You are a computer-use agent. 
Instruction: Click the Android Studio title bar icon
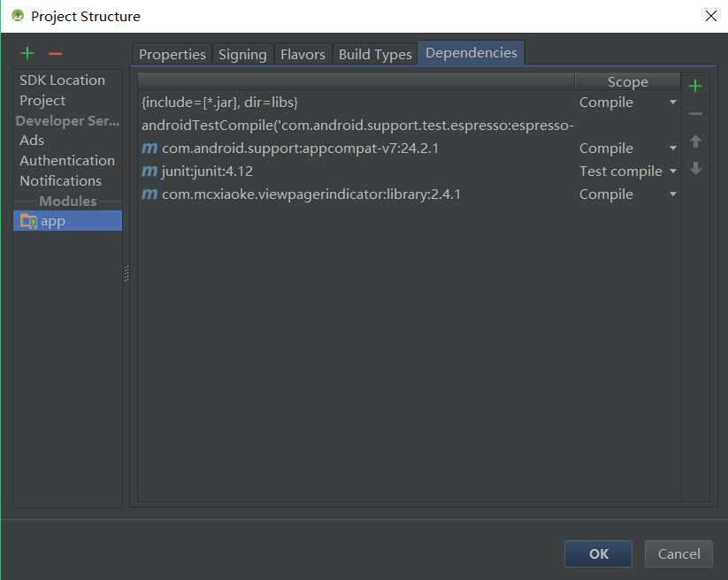17,16
